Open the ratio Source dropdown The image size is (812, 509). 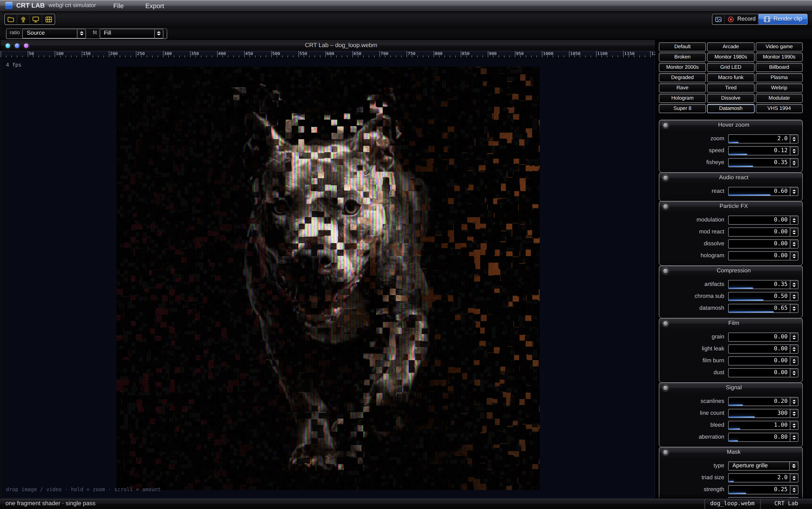(x=54, y=33)
